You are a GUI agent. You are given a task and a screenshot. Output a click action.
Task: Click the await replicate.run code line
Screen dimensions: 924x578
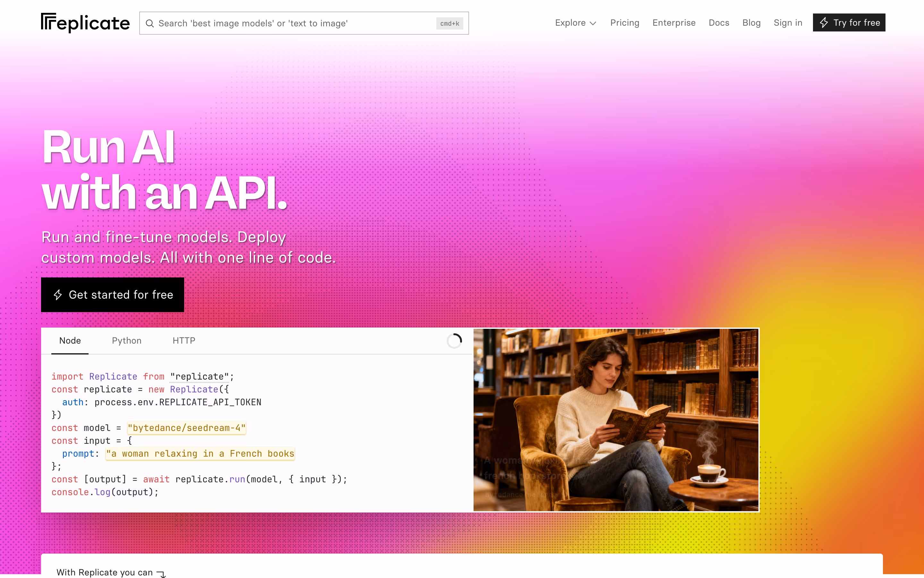point(199,479)
